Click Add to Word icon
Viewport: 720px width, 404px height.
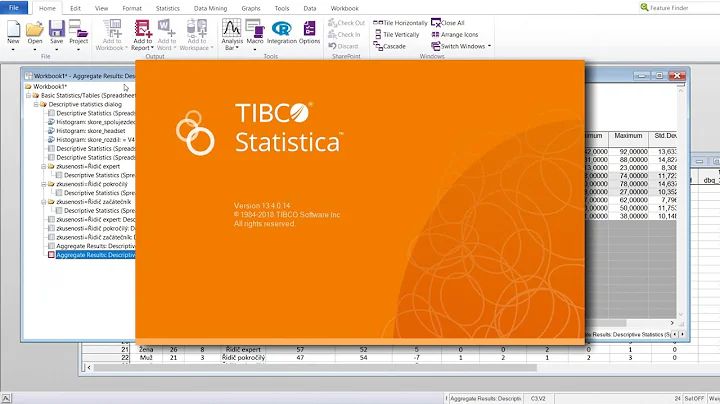click(166, 28)
